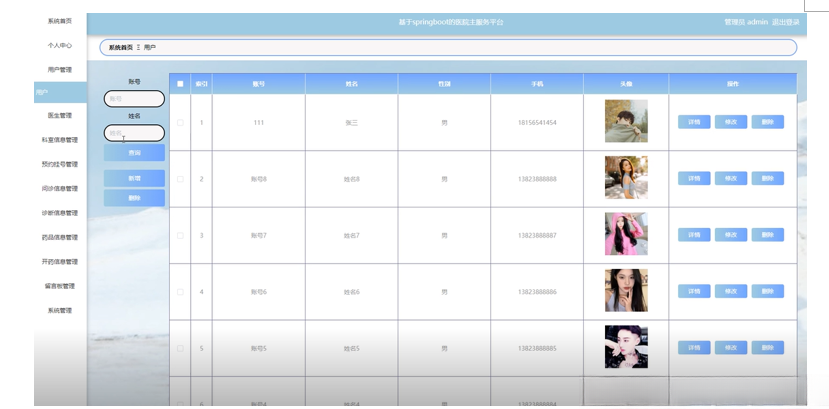Check the row for 姓名5
The image size is (829, 409).
coord(180,348)
